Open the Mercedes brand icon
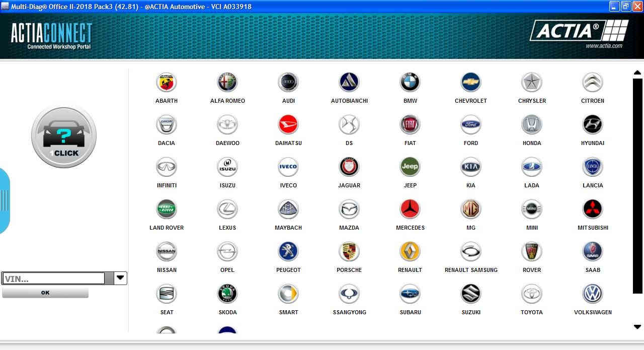Image resolution: width=644 pixels, height=350 pixels. click(x=410, y=209)
